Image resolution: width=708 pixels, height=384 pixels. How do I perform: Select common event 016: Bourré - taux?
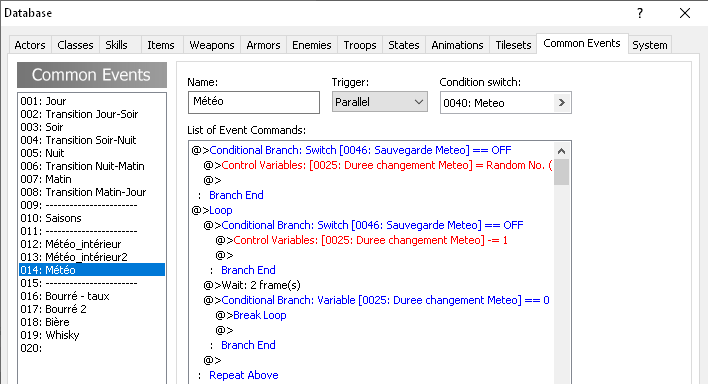click(x=92, y=296)
